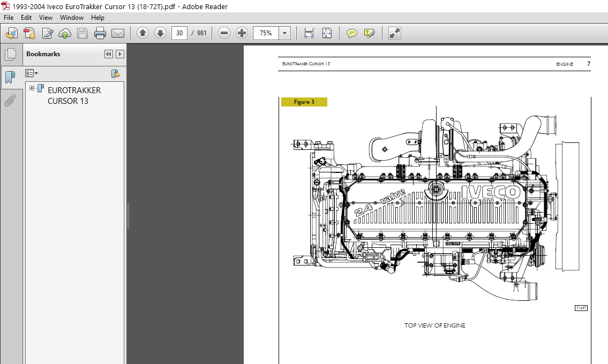The width and height of the screenshot is (608, 364).
Task: Click the ENGINE header text on the page
Action: [565, 64]
